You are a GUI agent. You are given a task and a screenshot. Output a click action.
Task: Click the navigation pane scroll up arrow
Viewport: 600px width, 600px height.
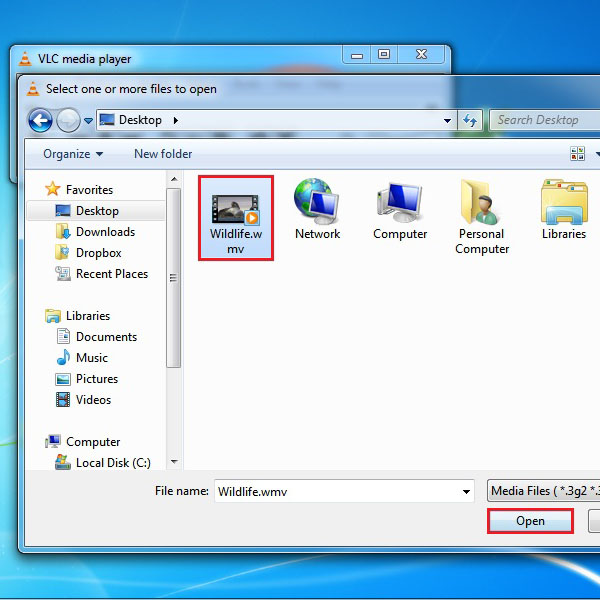tap(174, 179)
